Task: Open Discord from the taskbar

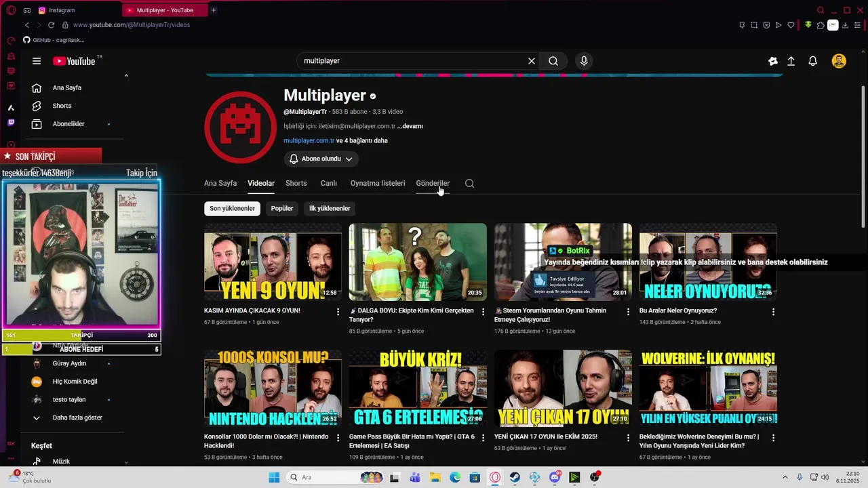Action: tap(555, 477)
